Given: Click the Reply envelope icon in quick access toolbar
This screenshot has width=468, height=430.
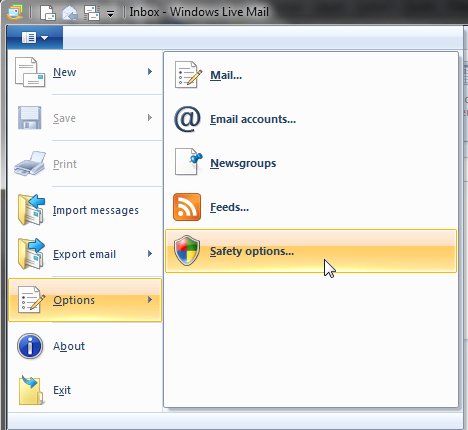Looking at the screenshot, I should tap(70, 13).
